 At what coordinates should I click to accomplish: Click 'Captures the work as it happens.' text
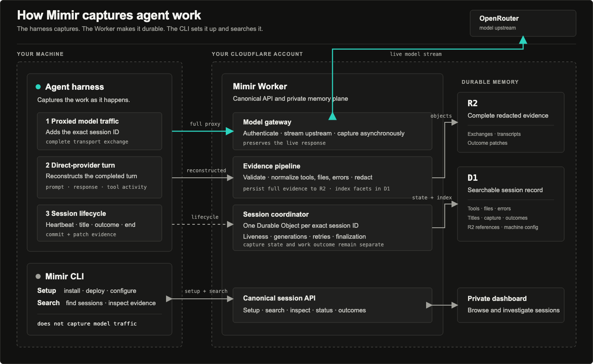click(x=83, y=100)
